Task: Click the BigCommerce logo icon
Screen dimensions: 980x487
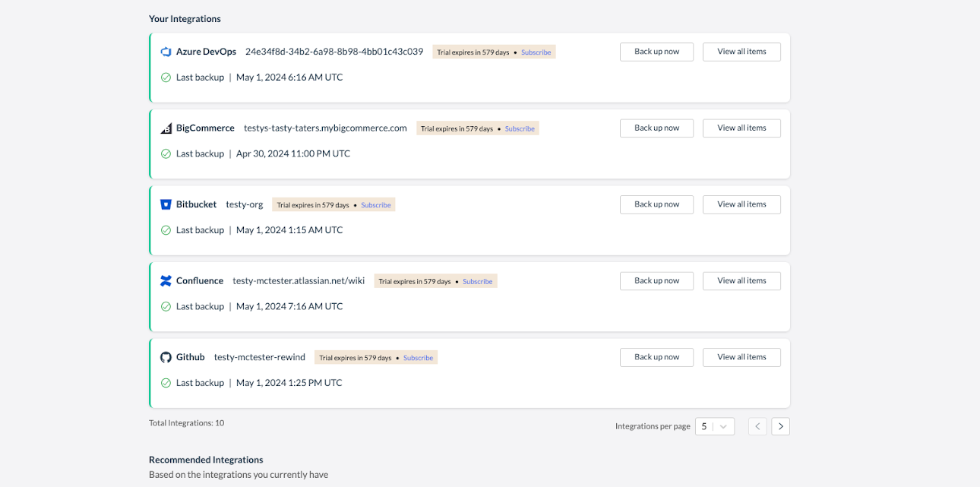Action: (x=166, y=128)
